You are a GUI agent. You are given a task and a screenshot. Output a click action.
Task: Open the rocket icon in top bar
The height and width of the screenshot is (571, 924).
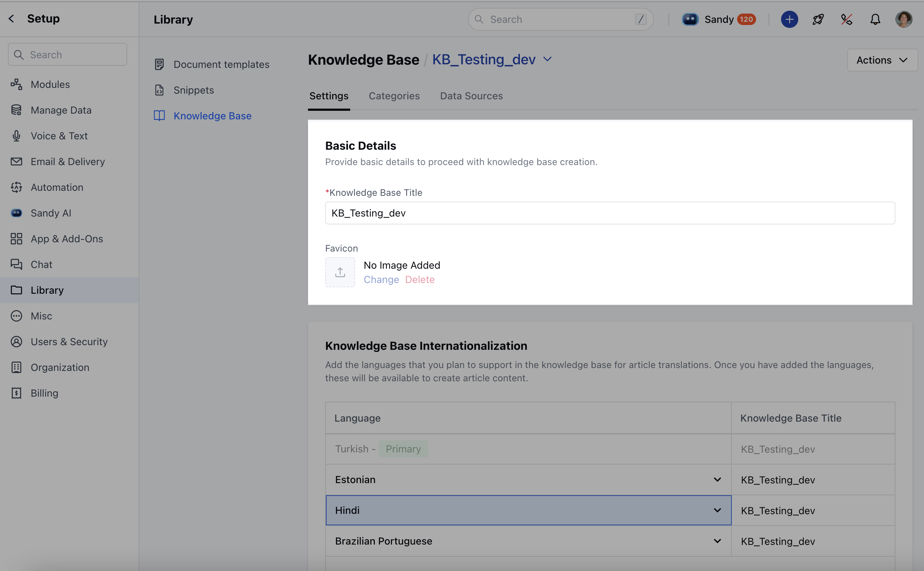pos(818,19)
